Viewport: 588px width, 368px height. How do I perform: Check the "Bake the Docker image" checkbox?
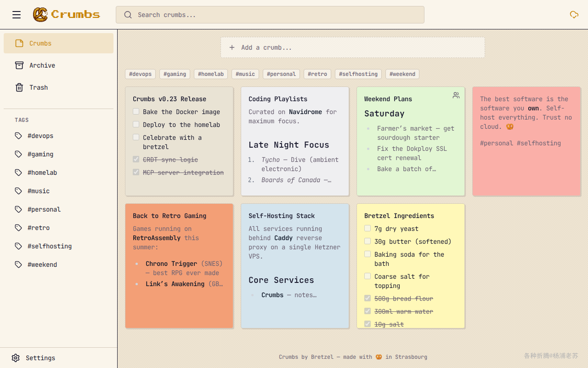pyautogui.click(x=136, y=111)
